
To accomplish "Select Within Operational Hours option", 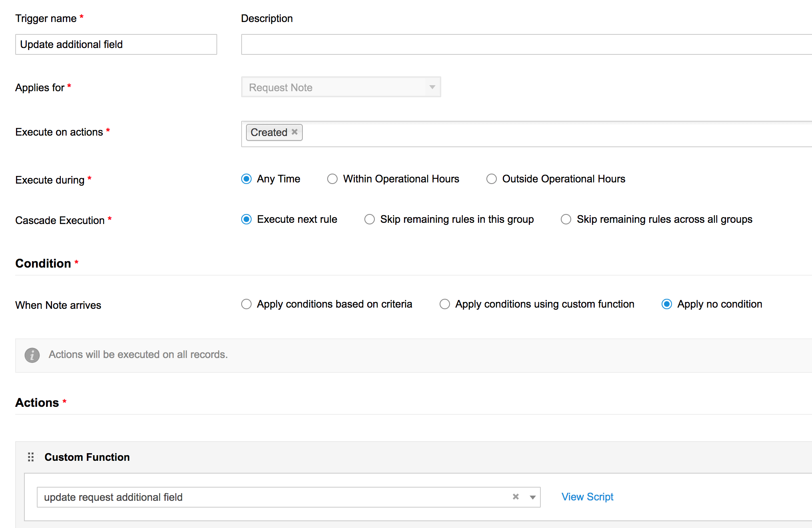I will click(x=332, y=179).
